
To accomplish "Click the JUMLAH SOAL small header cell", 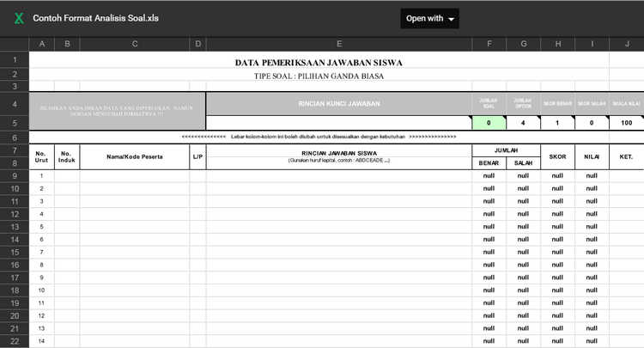I will coord(489,104).
